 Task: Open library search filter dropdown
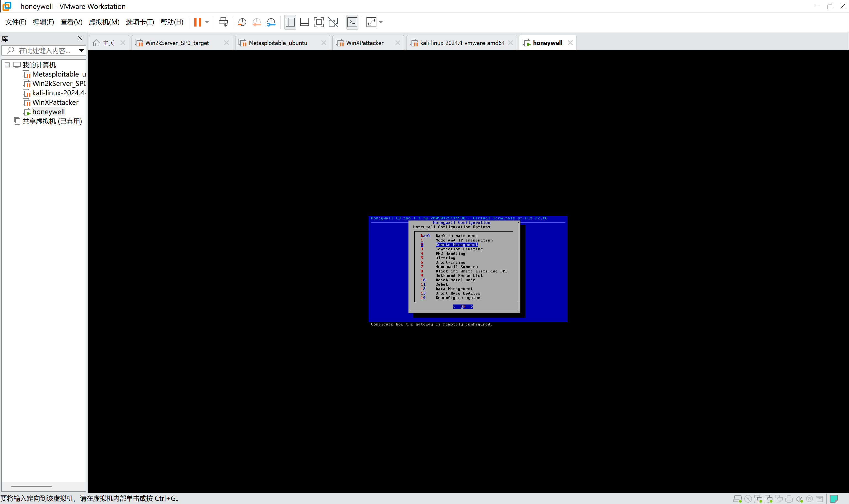click(x=81, y=51)
